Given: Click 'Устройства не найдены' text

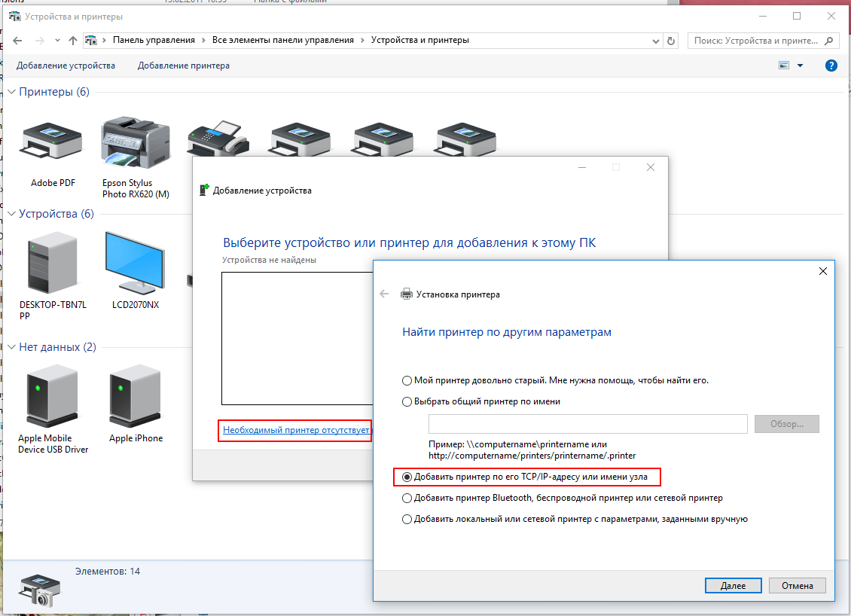Looking at the screenshot, I should 269,260.
